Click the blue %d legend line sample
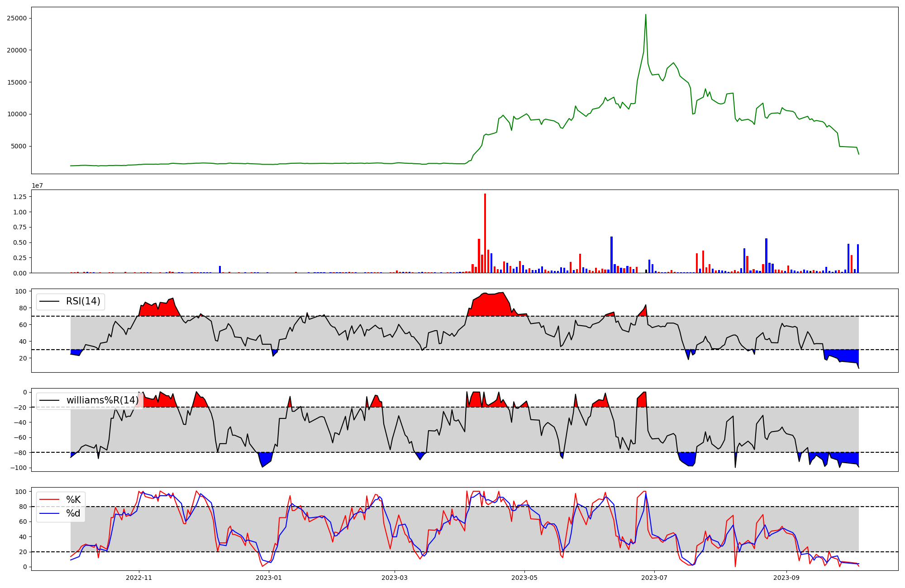905x588 pixels. click(50, 513)
